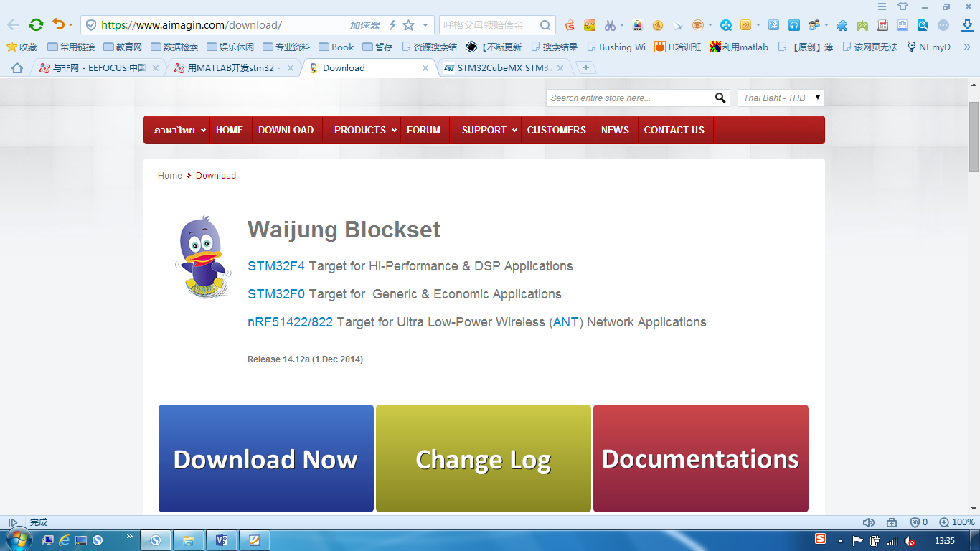Follow the nRF51422/822 link
This screenshot has height=551, width=980.
291,322
